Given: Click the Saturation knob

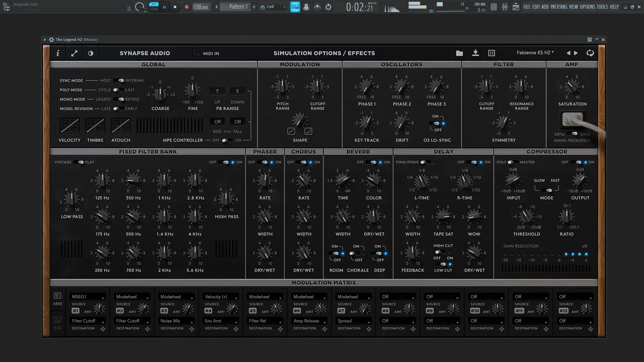Looking at the screenshot, I should point(572,87).
